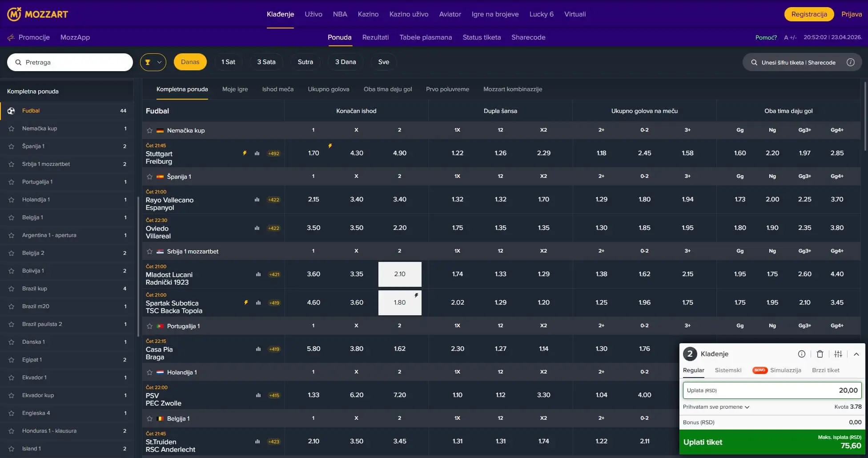Filter offers by 3 Sata
The image size is (868, 458).
(x=266, y=62)
